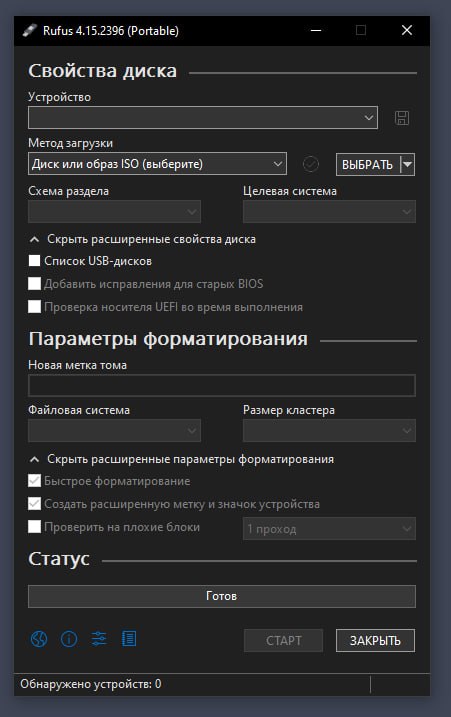Enable Проверить на плохие блоки

coord(34,526)
